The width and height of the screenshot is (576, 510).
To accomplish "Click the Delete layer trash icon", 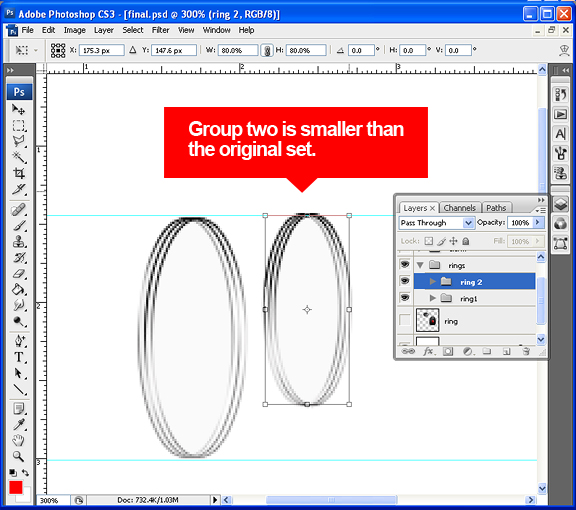I will point(526,352).
